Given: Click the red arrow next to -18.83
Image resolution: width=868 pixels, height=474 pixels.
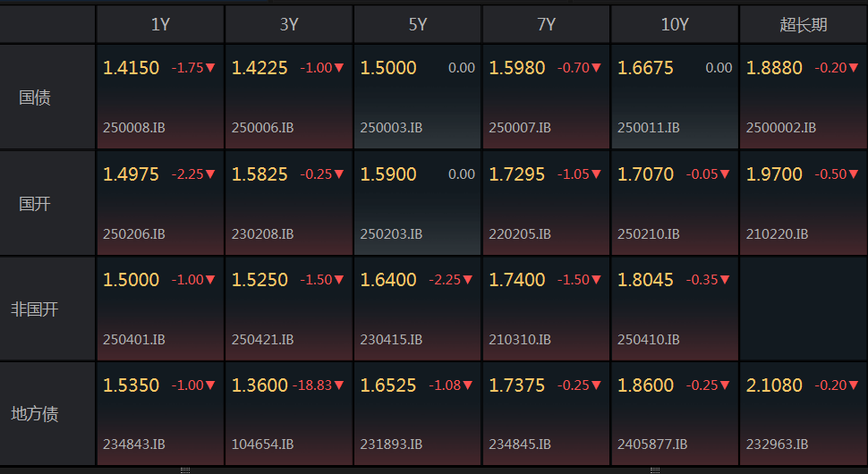Looking at the screenshot, I should tap(339, 385).
